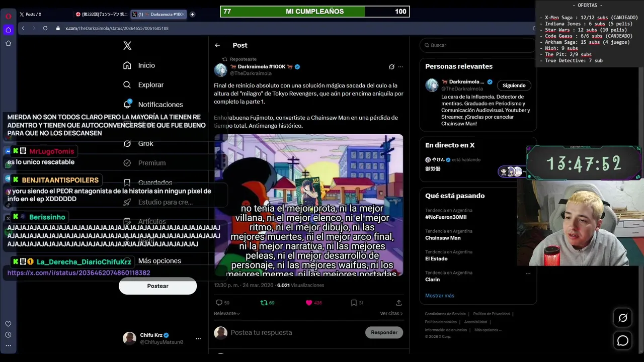Click the Responder button

point(384,332)
